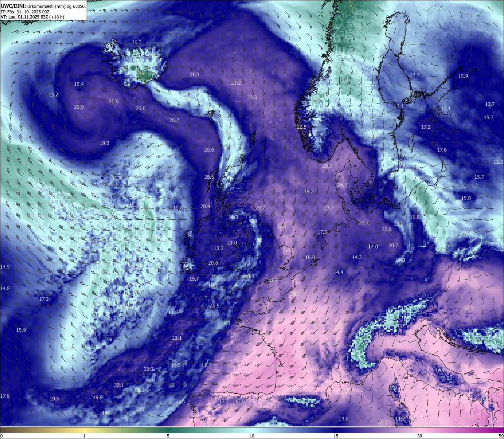Select the "VT: Lau. 01.11.2025 03Z (+18 h)" line
Viewport: 504px width, 439px height.
coord(32,17)
